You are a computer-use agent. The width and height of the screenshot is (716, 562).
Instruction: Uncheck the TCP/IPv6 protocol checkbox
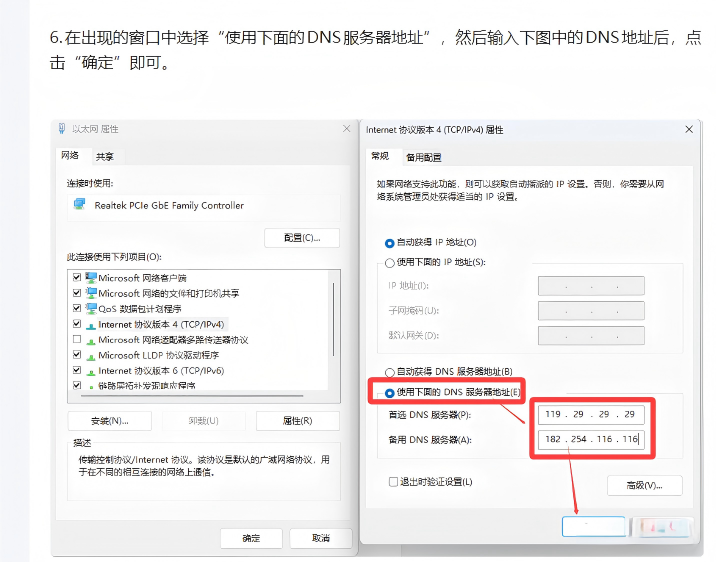point(77,370)
